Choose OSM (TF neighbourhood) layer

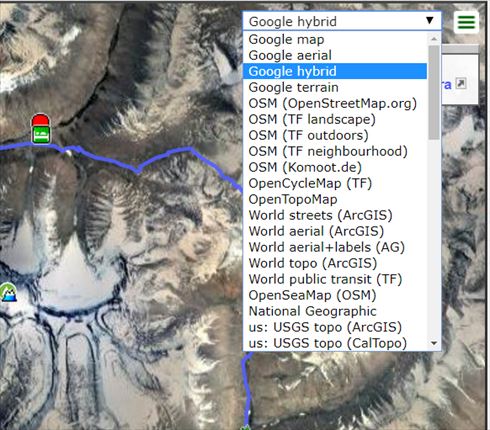(335, 151)
